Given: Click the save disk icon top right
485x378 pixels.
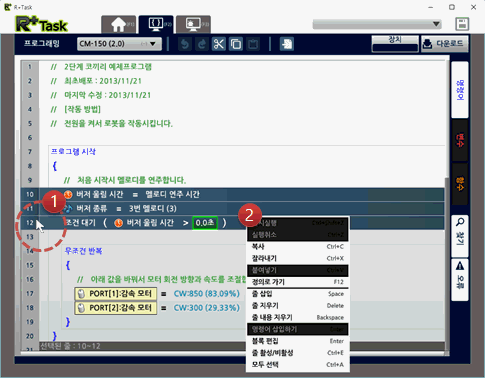Looking at the screenshot, I should pos(462,24).
